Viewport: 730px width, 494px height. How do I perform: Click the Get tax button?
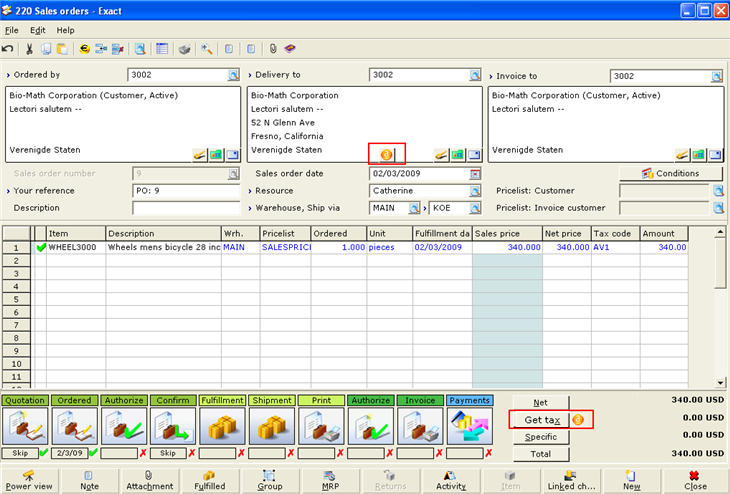541,420
